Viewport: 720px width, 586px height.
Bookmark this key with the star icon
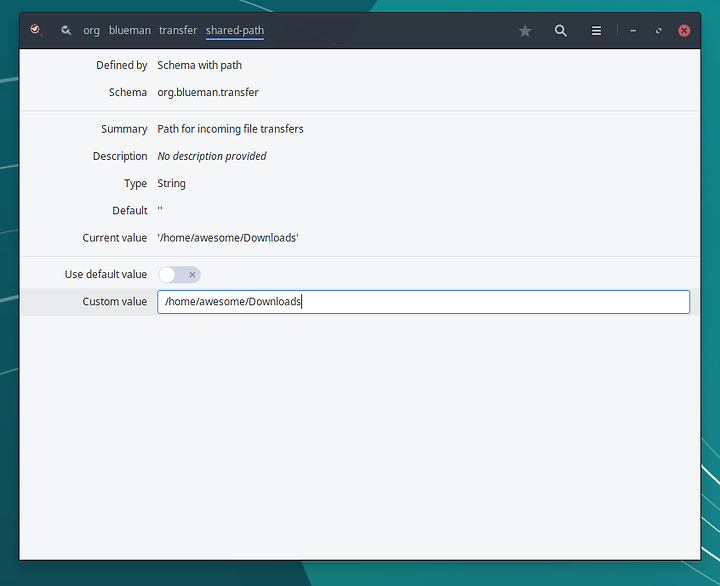point(525,31)
